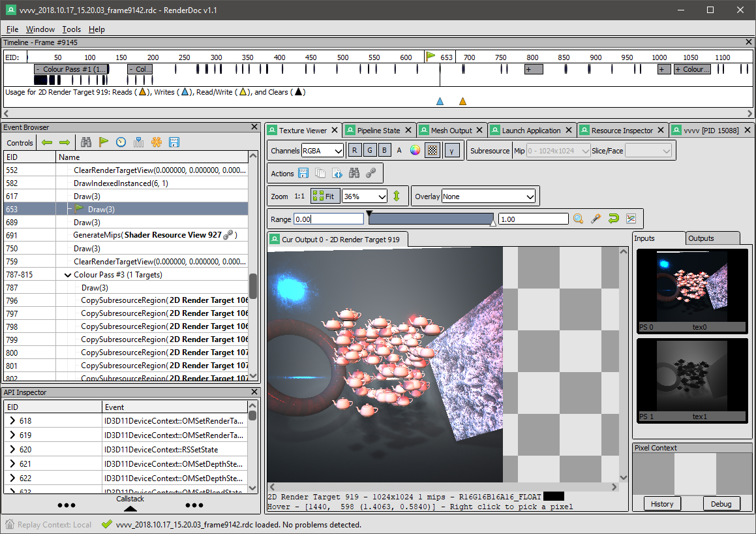Open the Slice/Face dropdown

(648, 151)
